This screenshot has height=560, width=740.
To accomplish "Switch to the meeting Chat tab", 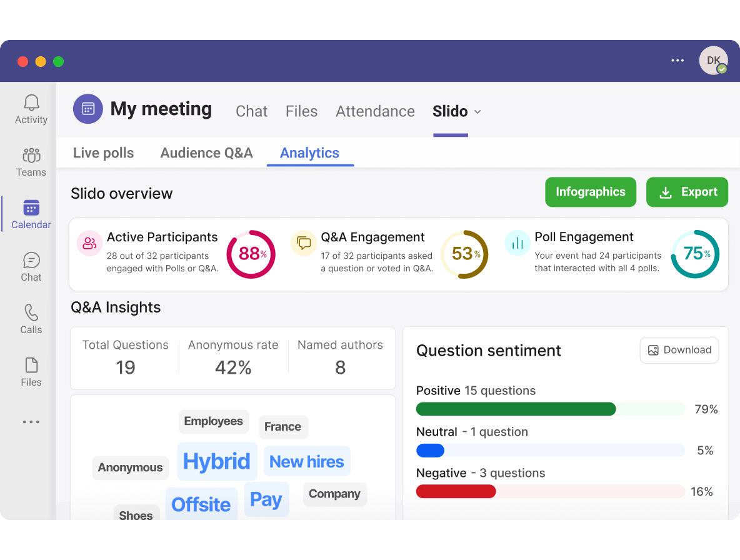I will 251,111.
